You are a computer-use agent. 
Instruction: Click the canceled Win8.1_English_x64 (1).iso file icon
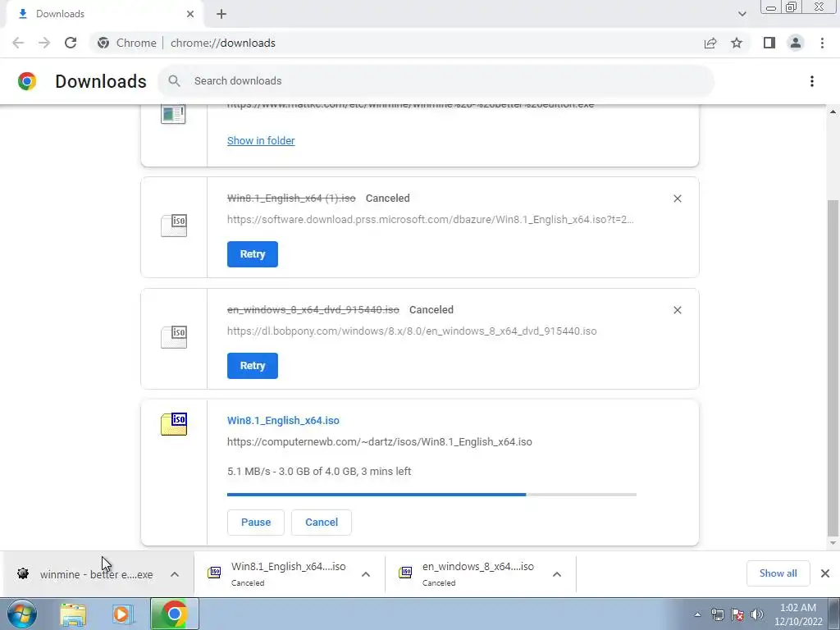click(x=174, y=225)
